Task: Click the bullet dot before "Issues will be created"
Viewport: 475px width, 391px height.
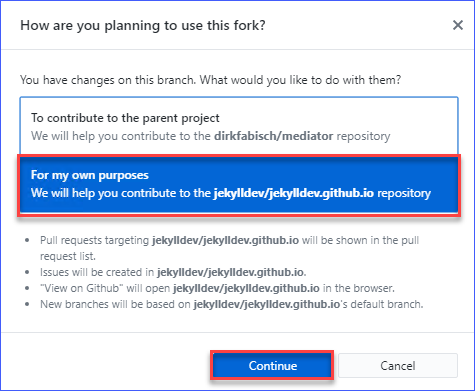Action: coord(27,272)
